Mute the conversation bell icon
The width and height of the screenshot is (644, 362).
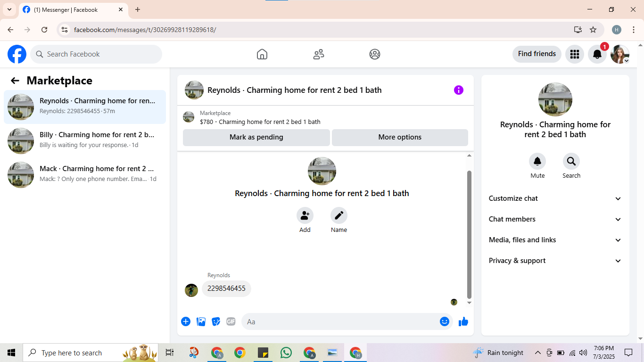pos(537,162)
